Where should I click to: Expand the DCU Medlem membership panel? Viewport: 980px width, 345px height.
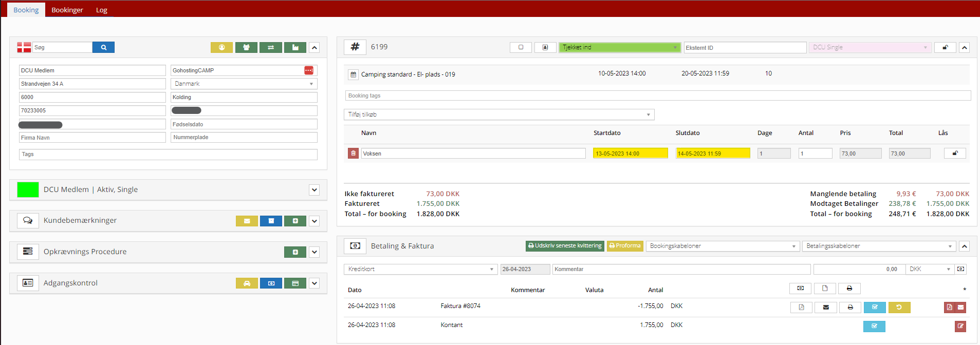point(315,189)
